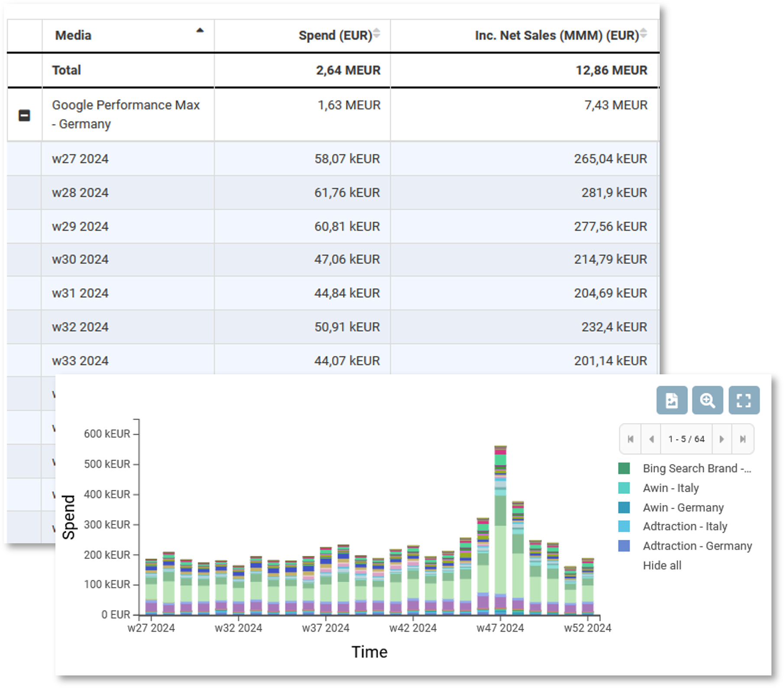Toggle Bing Search Brand legend swatch
784x688 pixels.
624,468
